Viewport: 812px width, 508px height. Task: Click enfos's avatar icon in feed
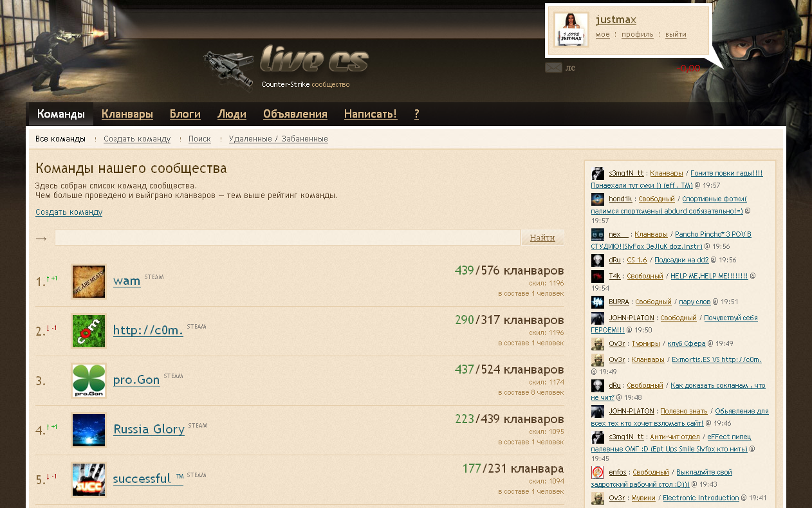[x=598, y=473]
